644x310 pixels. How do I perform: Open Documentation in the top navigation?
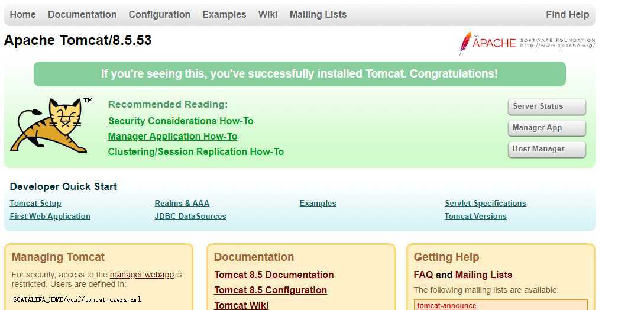pyautogui.click(x=82, y=14)
